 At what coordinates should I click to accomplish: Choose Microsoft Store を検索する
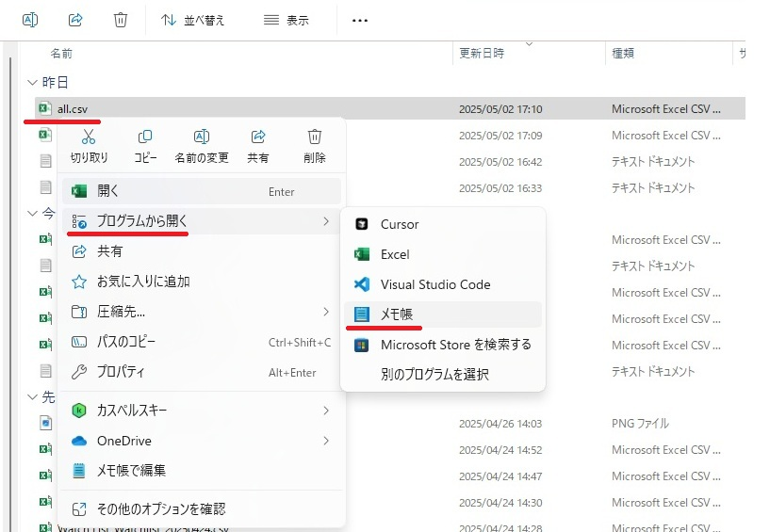[443, 345]
